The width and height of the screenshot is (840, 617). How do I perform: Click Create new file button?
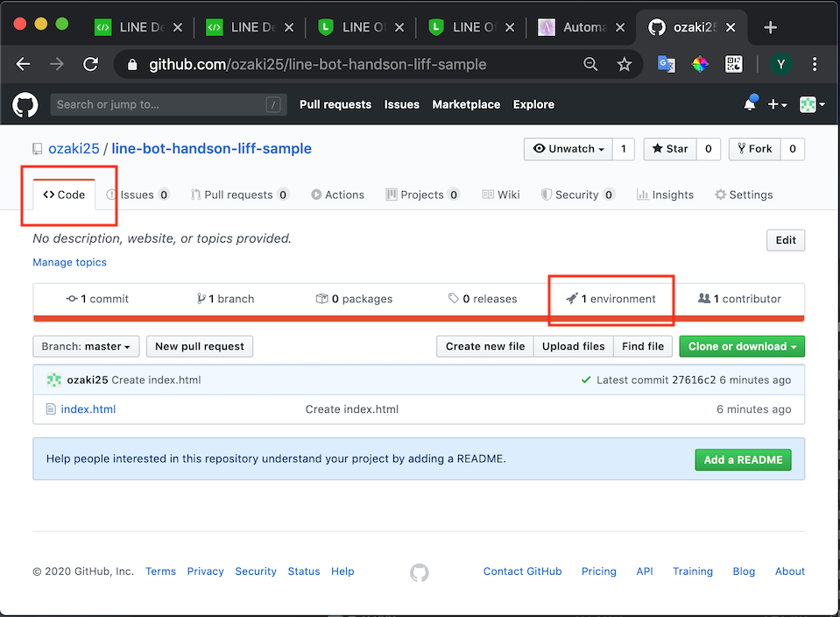click(x=485, y=346)
